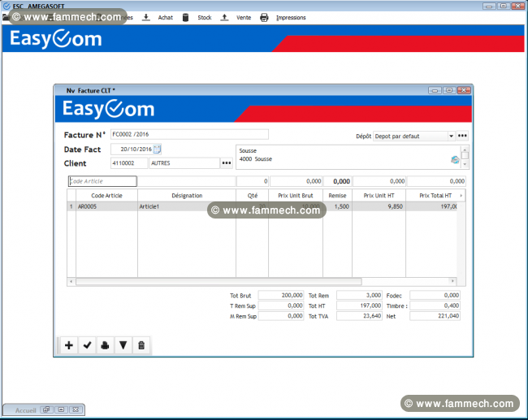Open the Stock menu

[x=205, y=18]
